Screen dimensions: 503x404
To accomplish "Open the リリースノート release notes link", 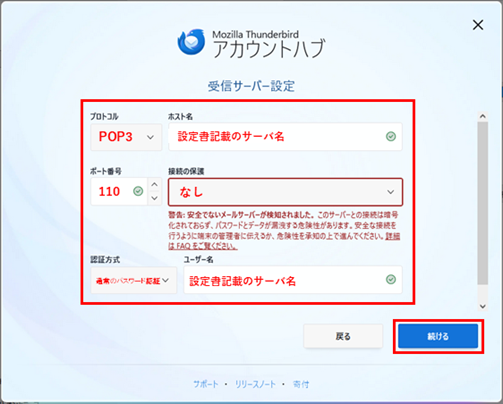I will pos(255,384).
